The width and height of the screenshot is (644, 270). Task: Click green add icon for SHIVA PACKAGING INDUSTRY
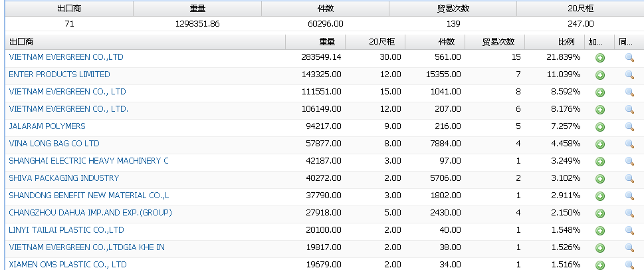[x=600, y=179]
